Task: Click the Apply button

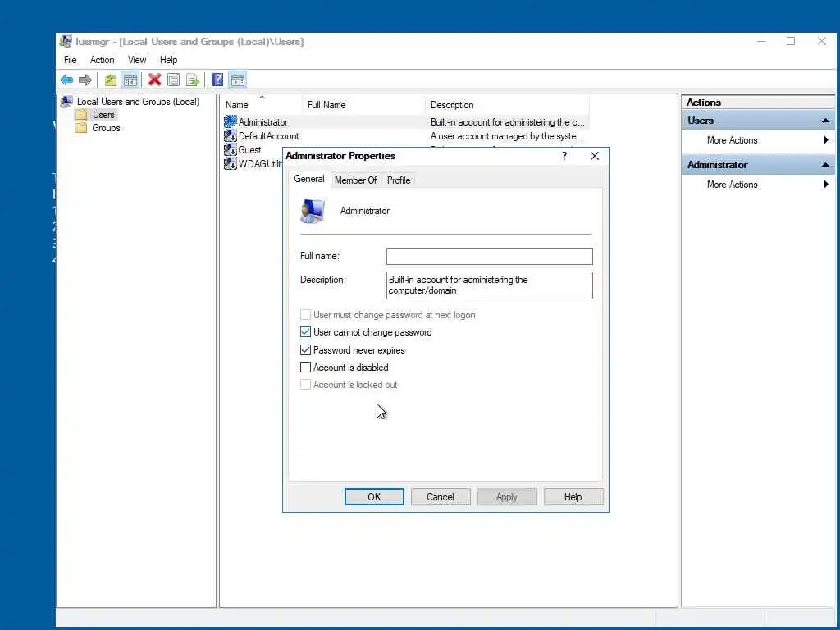Action: [x=507, y=496]
